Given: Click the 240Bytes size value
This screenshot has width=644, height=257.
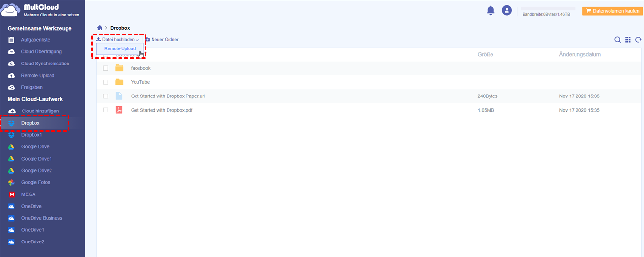Looking at the screenshot, I should tap(488, 96).
